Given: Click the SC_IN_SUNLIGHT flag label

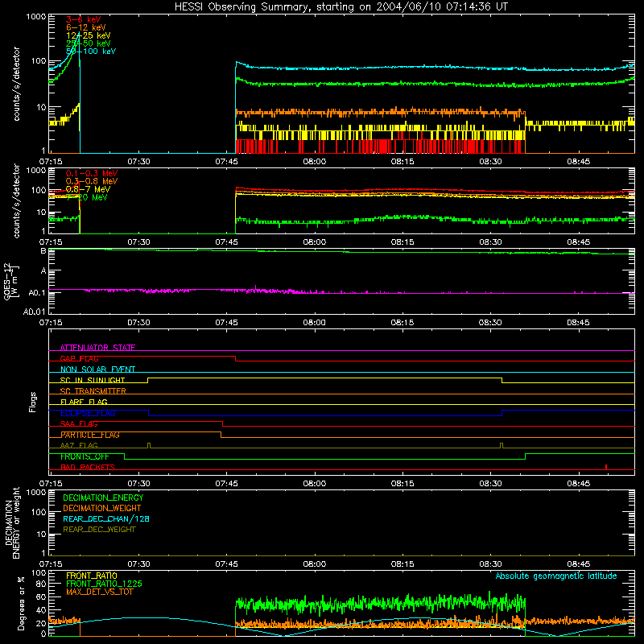Looking at the screenshot, I should (x=93, y=380).
